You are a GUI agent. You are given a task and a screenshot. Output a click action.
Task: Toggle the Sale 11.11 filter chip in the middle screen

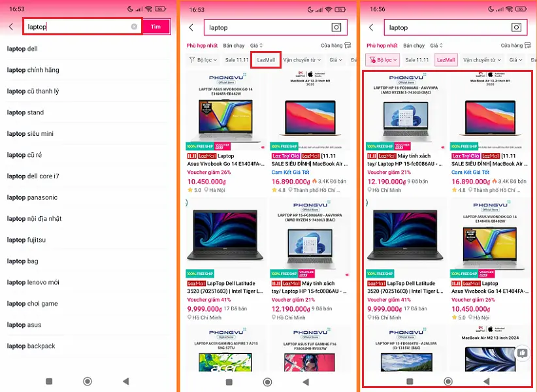point(236,60)
